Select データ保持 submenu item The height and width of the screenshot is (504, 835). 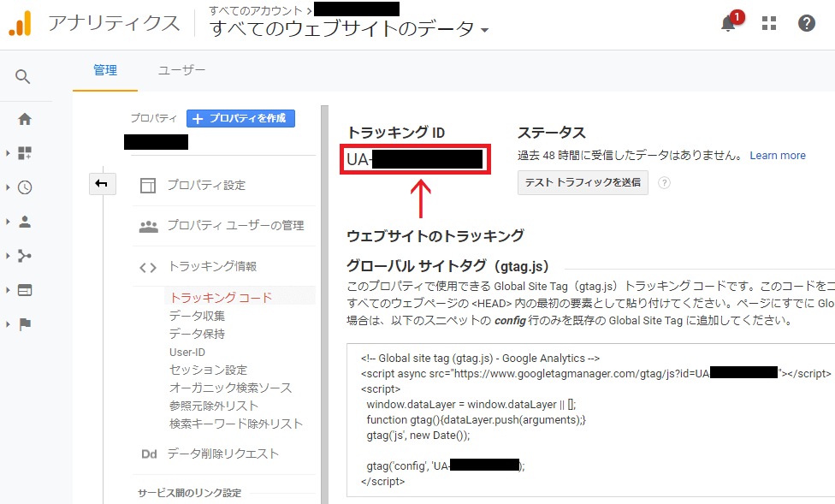(x=197, y=334)
